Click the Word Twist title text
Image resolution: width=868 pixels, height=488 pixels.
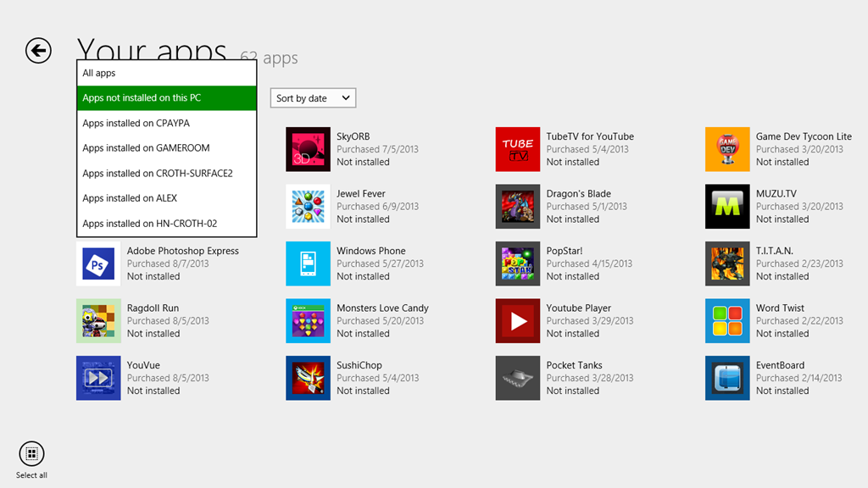[780, 308]
